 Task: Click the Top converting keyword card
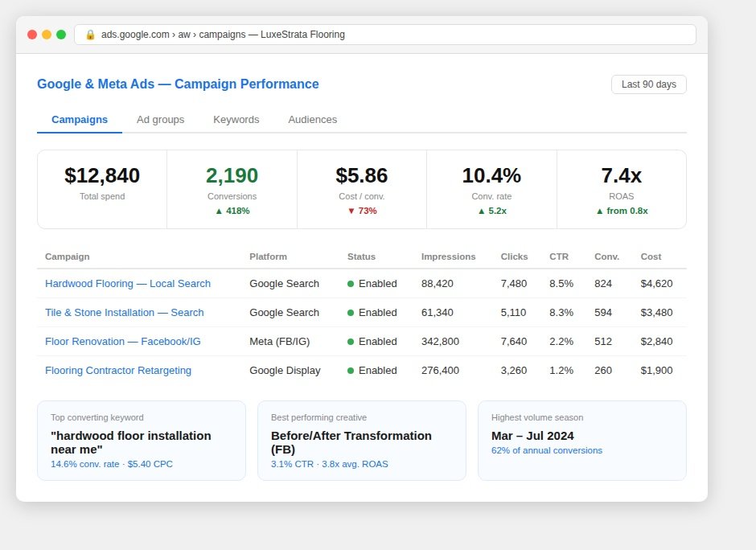pos(142,441)
